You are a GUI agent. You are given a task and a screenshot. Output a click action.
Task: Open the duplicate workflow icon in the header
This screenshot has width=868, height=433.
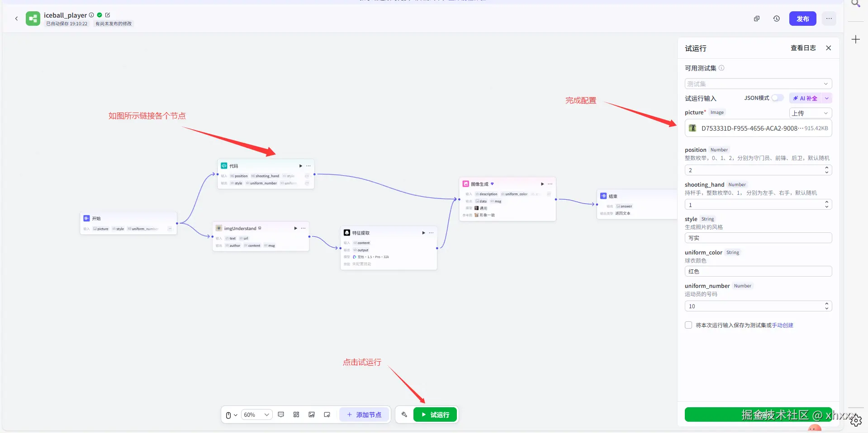tap(757, 19)
